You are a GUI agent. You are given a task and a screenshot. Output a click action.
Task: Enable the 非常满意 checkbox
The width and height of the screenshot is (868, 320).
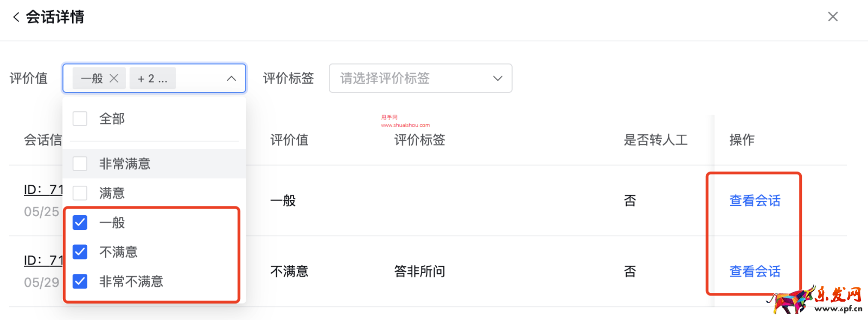click(80, 163)
